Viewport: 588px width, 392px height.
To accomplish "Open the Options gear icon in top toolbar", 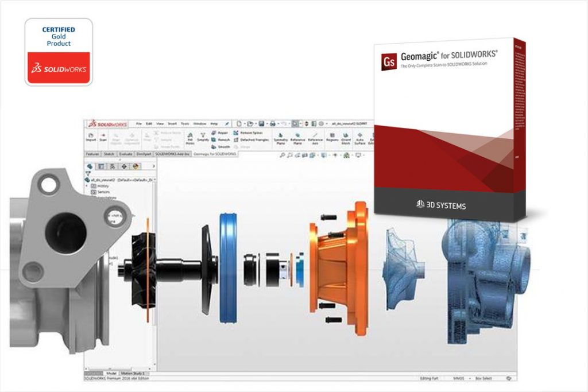I will point(321,124).
